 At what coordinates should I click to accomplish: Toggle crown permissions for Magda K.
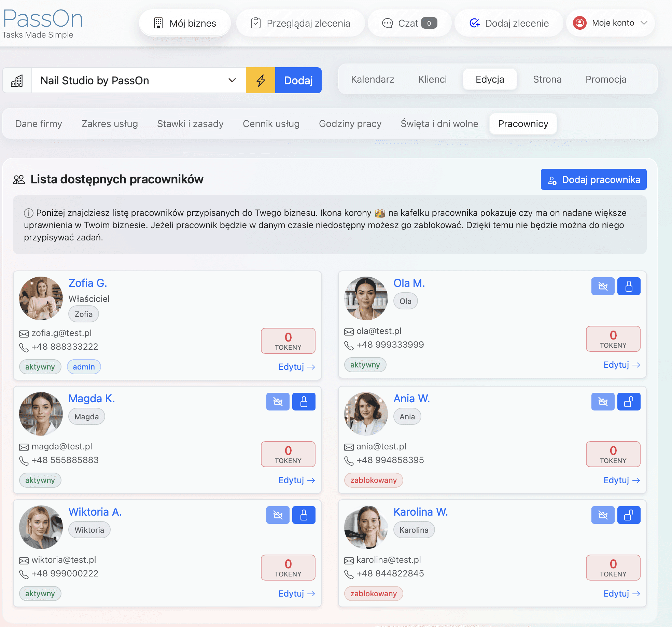278,402
